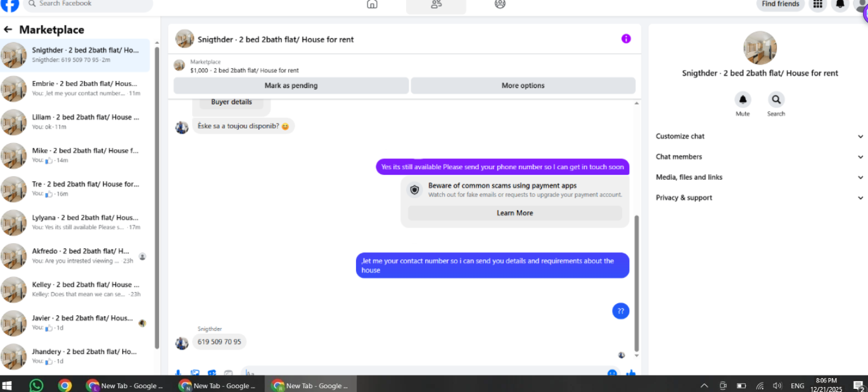Click the taskbar clock showing 8:06 PM

point(826,385)
